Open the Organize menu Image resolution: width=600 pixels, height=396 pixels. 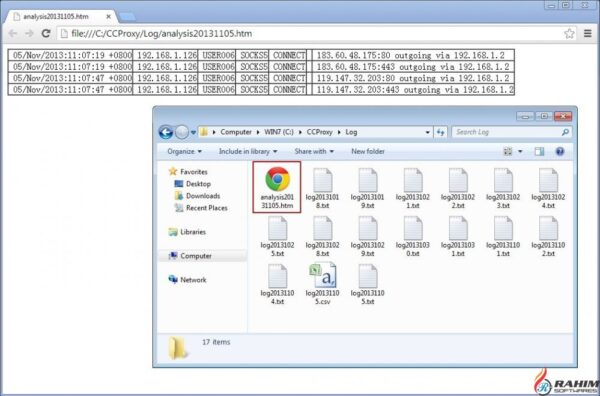(184, 152)
